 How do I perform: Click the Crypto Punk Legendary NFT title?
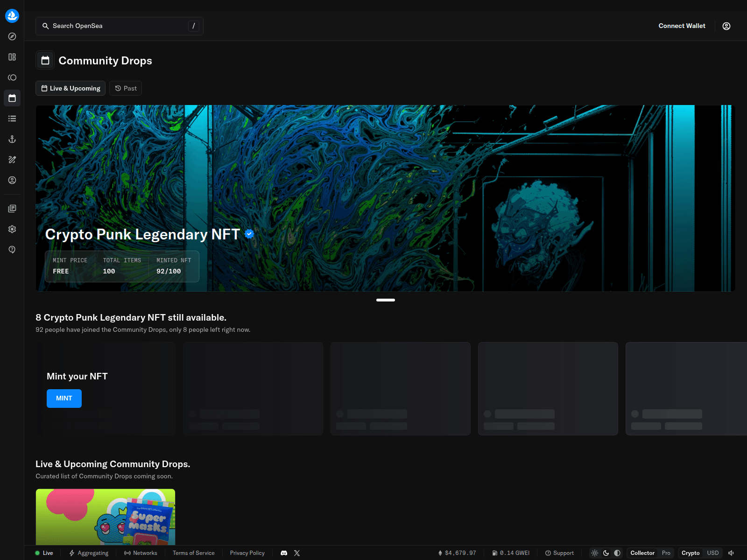point(142,234)
